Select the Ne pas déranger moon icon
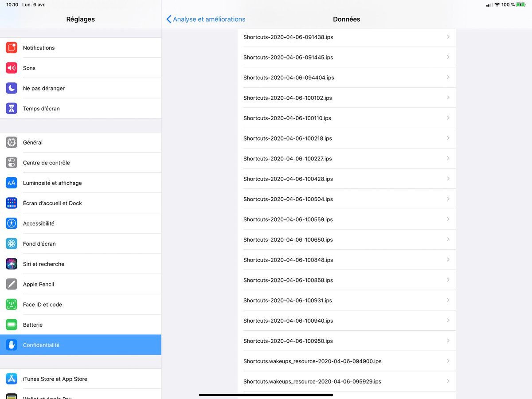This screenshot has height=399, width=532. [12, 88]
